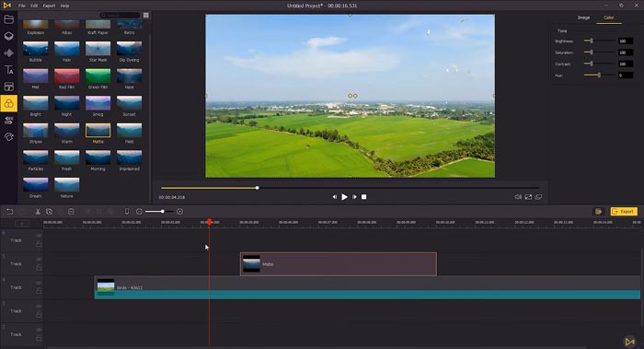Choose the Sunset filter thumbnail
This screenshot has width=644, height=349.
click(x=129, y=103)
